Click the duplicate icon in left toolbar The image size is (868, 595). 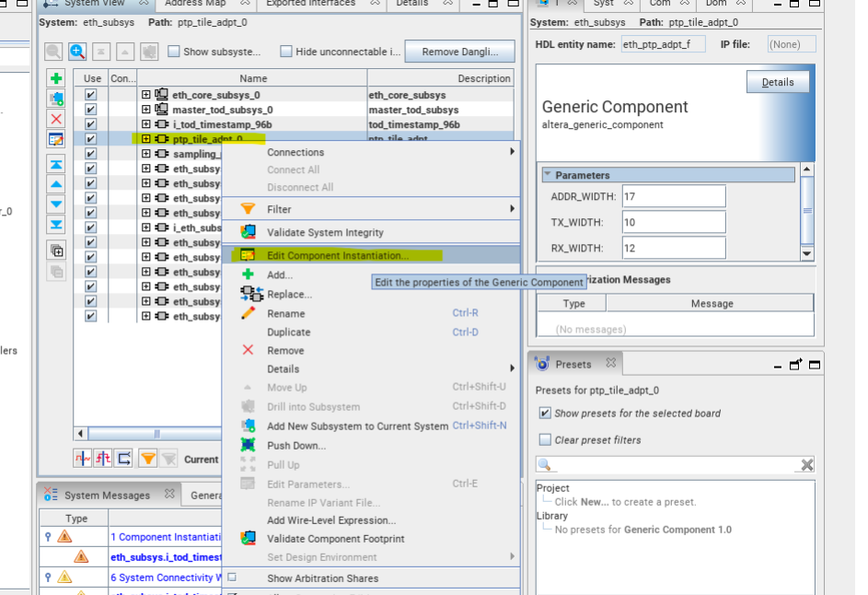click(56, 251)
